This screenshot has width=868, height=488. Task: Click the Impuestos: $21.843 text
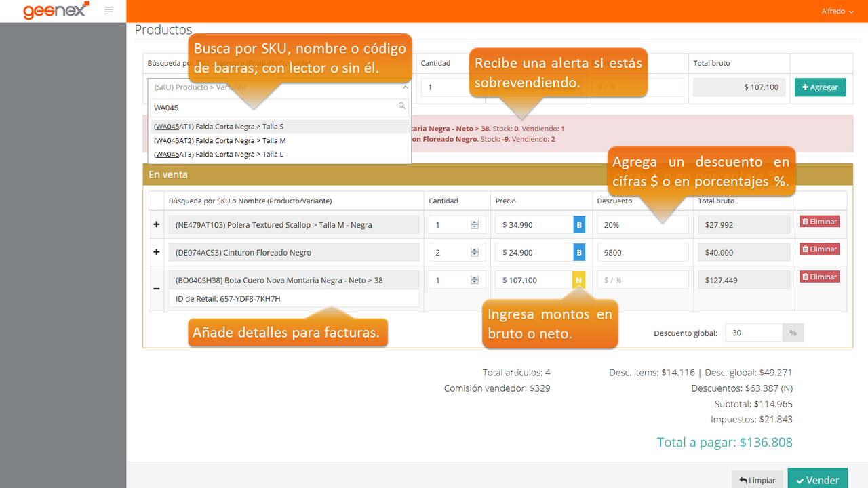tap(751, 419)
